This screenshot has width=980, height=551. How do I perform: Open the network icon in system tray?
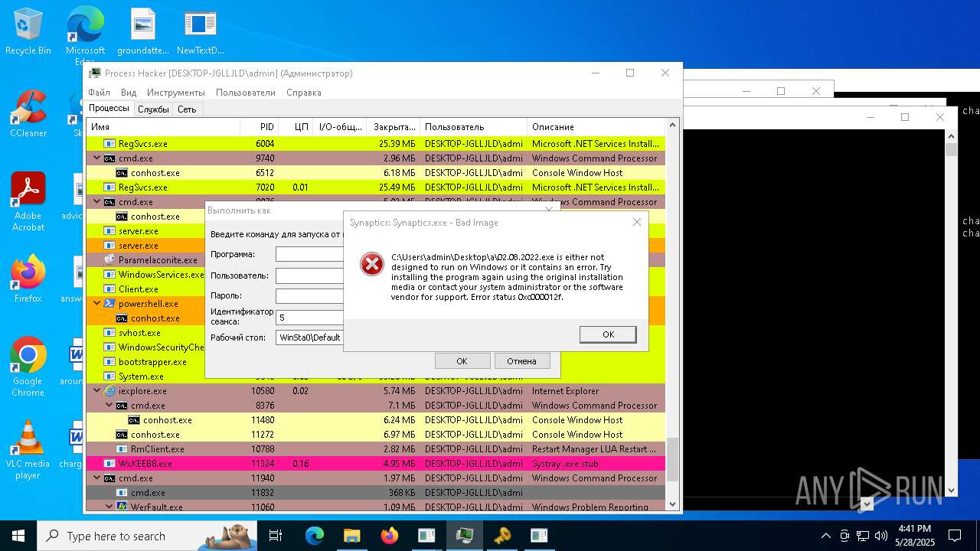click(863, 536)
